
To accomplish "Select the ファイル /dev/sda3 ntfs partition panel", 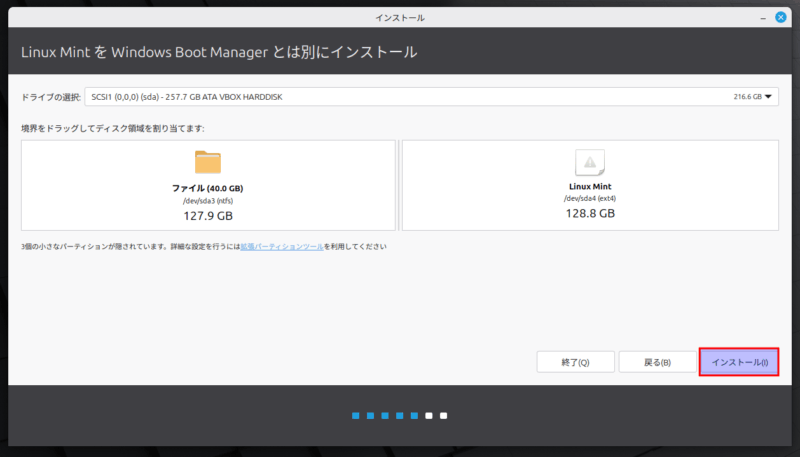I will (x=207, y=186).
